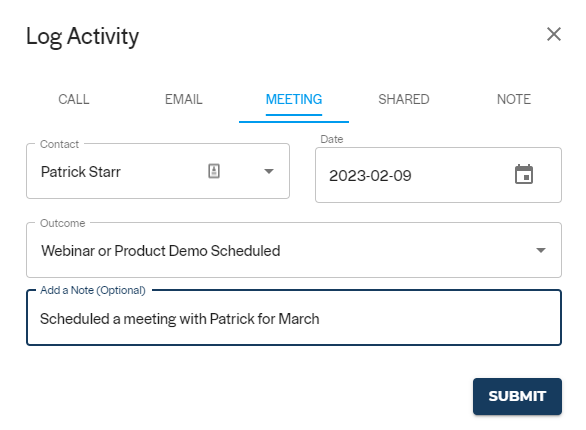Viewport: 586px width, 430px height.
Task: Click the 'Outcome' field label
Action: pyautogui.click(x=62, y=223)
